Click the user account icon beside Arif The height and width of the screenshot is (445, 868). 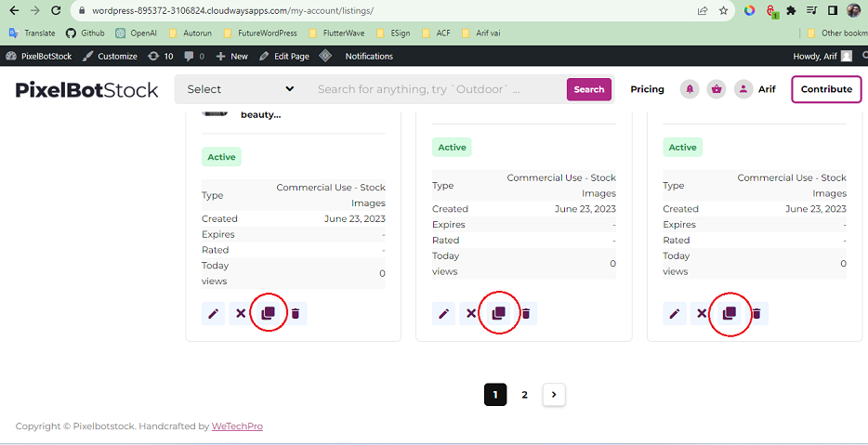tap(744, 89)
